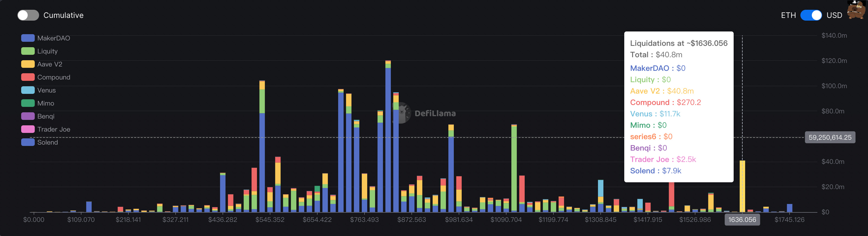Image resolution: width=868 pixels, height=236 pixels.
Task: Click the MakerDAO legend color swatch
Action: coord(28,38)
